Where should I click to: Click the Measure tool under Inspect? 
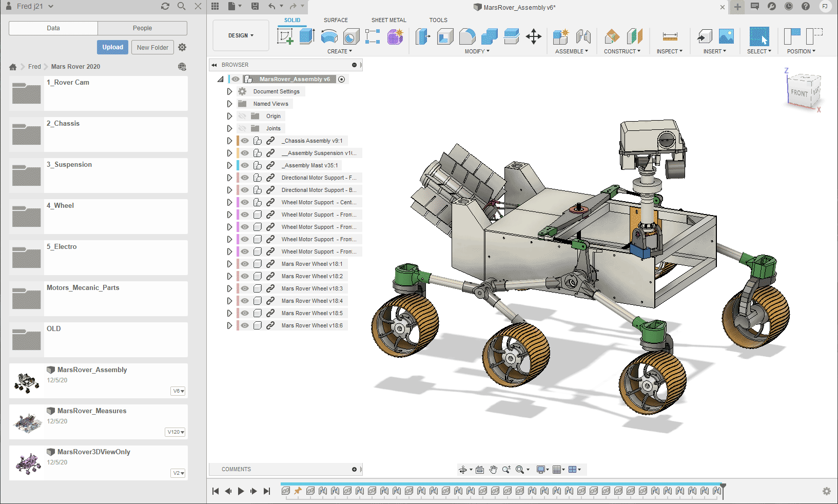pos(670,36)
